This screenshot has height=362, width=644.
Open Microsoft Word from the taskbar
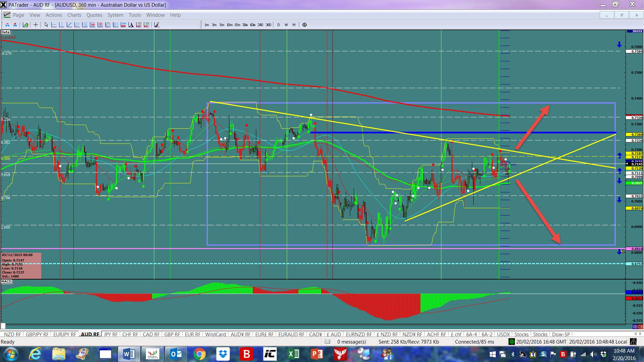pos(129,354)
